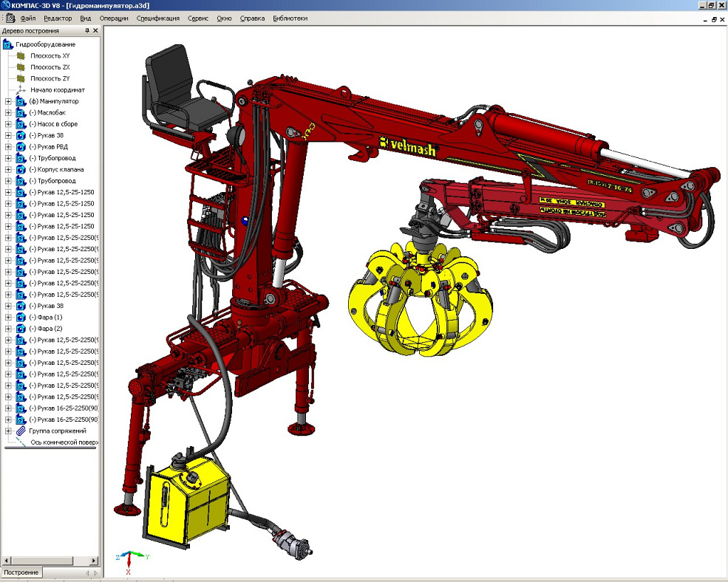Expand the Насос в сборе node

[8, 124]
